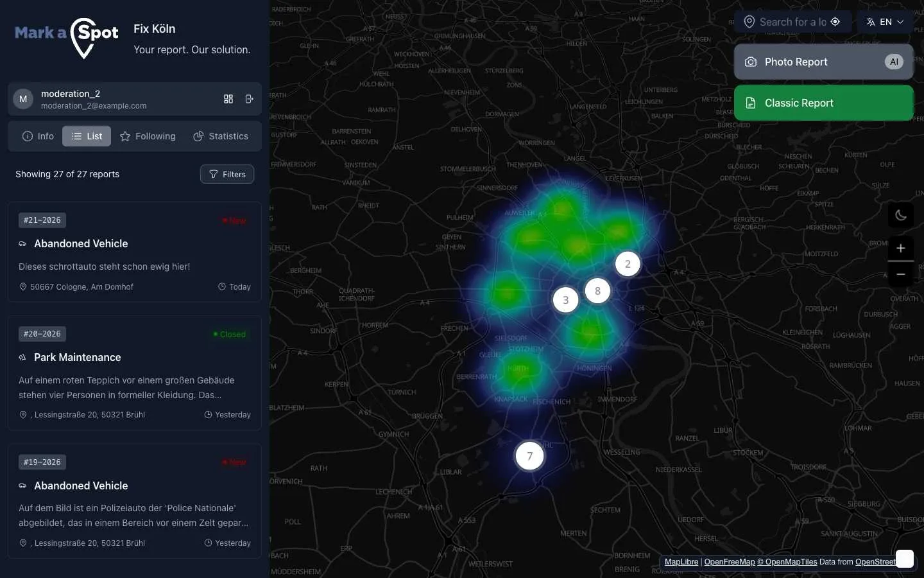Viewport: 924px width, 578px height.
Task: Toggle the AI badge on Photo Report
Action: (894, 62)
